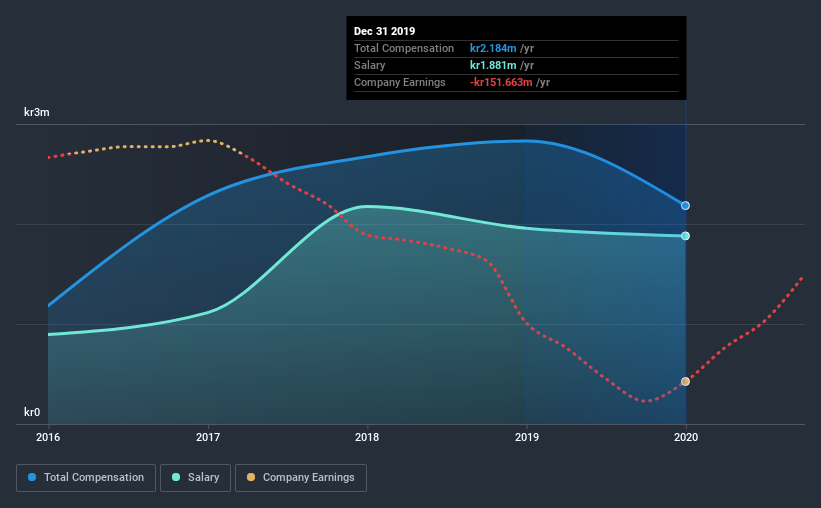821x508 pixels.
Task: Click the Total Compensation data point at 2020
Action: 685,206
